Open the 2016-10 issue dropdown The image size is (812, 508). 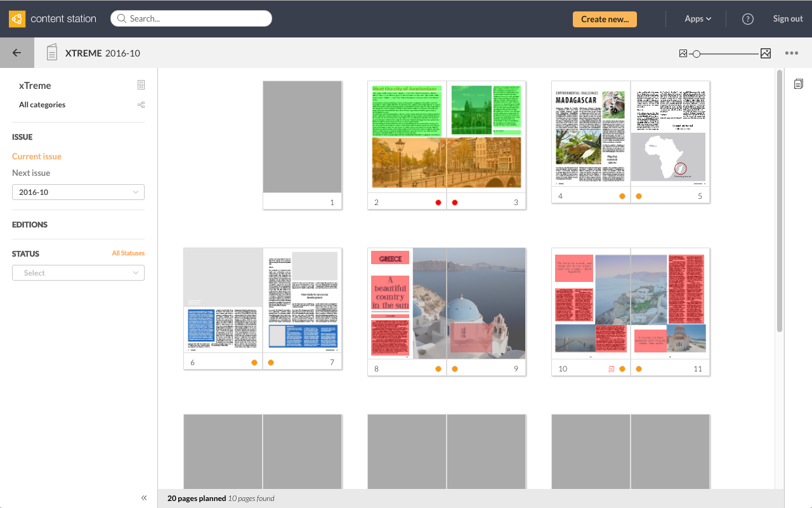78,192
